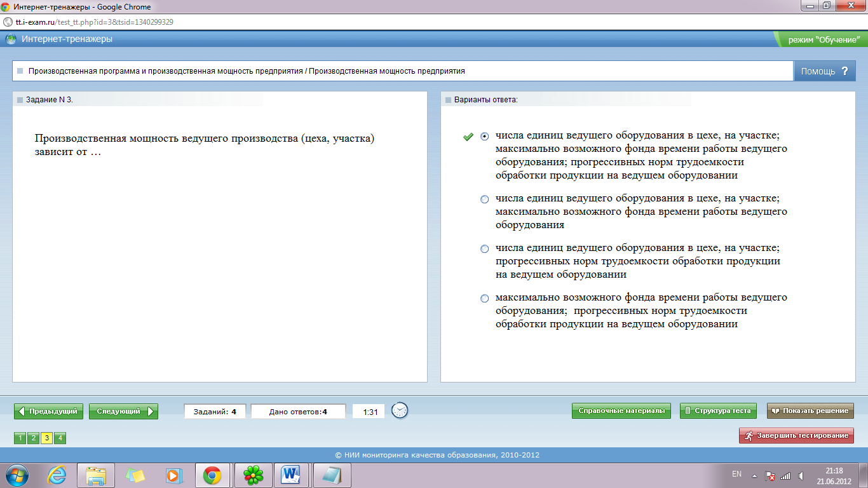Click the Варианты ответа: heading
868x488 pixels.
pos(486,100)
